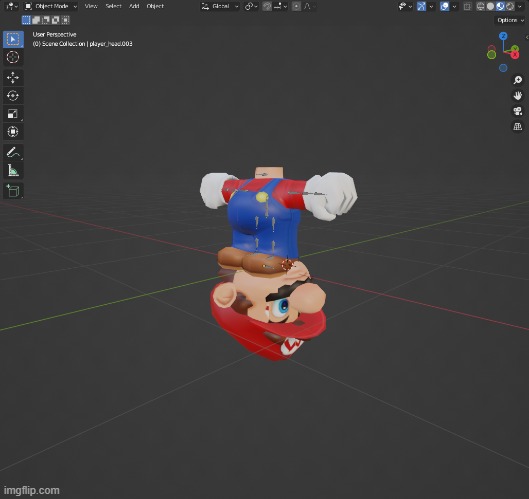
Task: Open the Select menu
Action: pyautogui.click(x=113, y=6)
